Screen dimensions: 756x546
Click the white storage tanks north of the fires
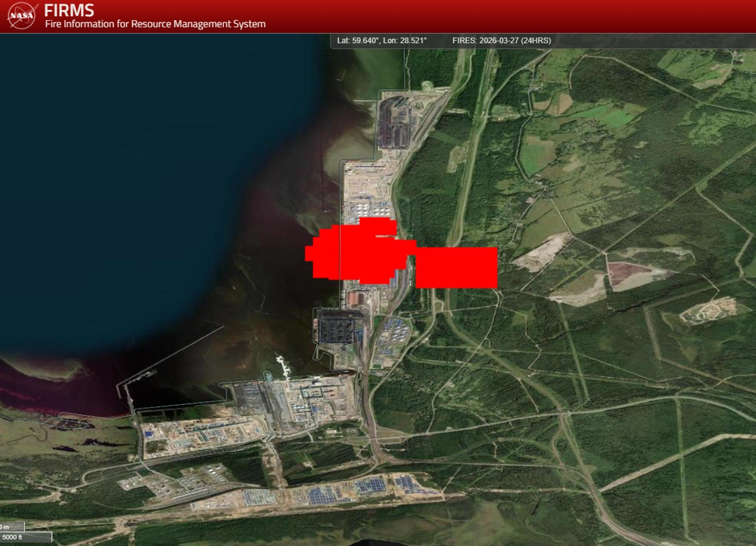pos(370,209)
